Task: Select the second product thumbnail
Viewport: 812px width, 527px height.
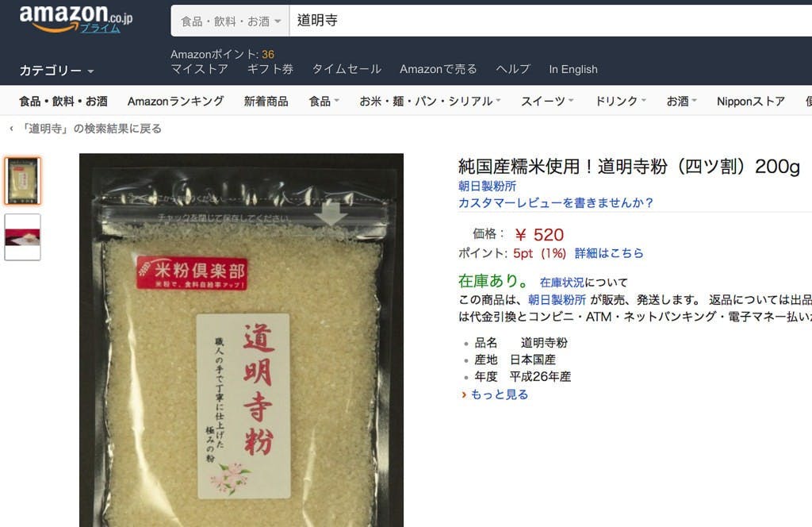Action: 22,237
